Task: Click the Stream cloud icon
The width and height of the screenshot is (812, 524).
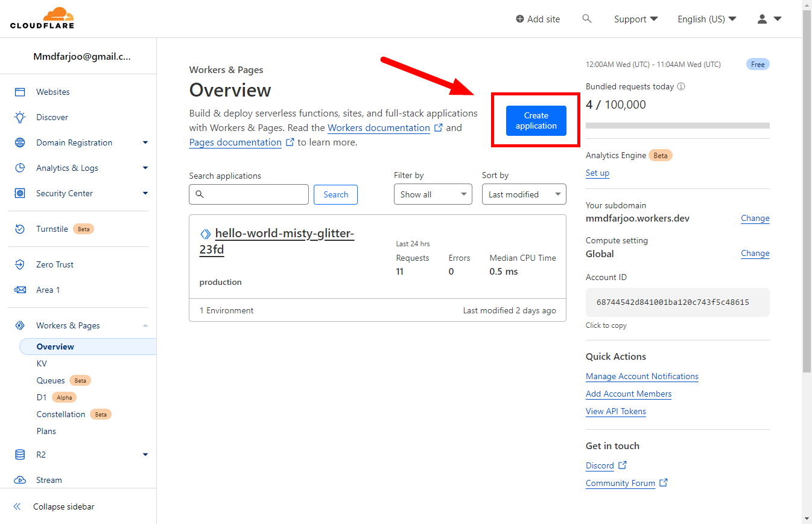Action: point(20,480)
